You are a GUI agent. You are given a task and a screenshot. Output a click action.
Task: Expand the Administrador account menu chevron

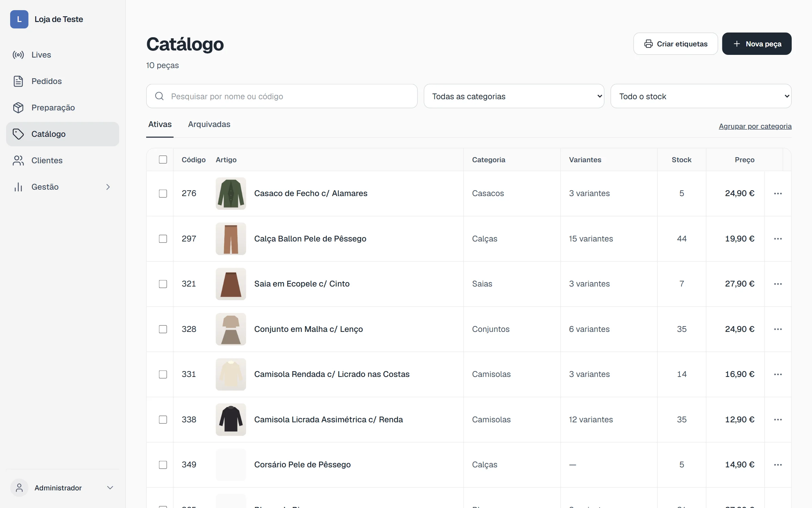110,488
